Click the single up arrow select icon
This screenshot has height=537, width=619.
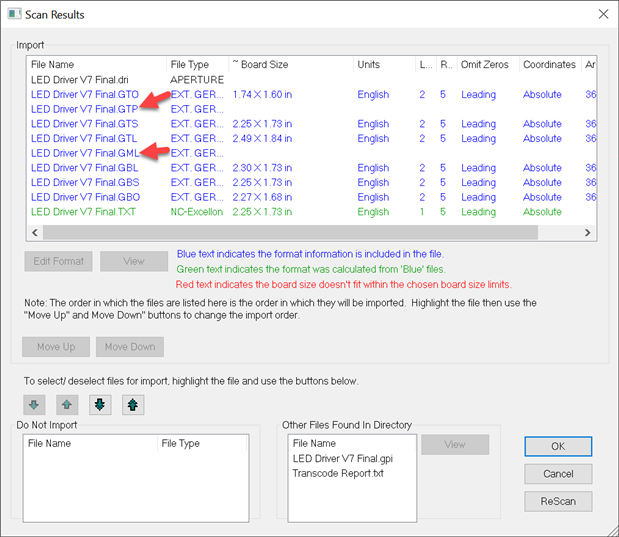point(67,405)
